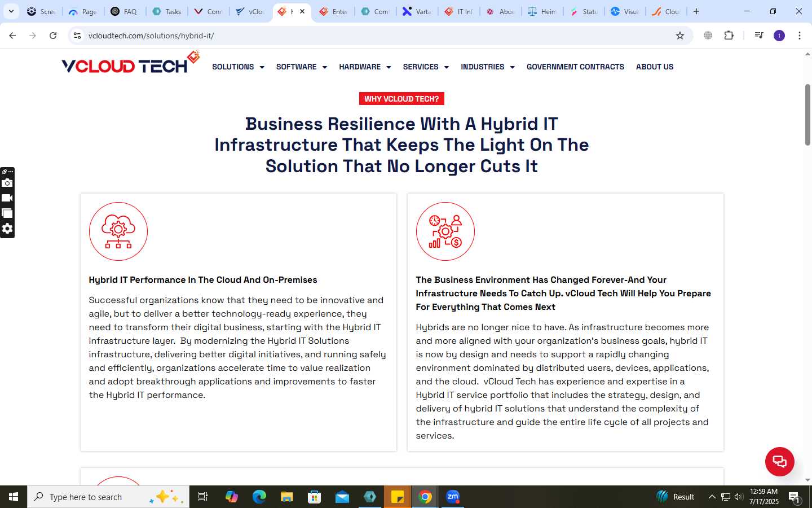Expand the HARDWARE menu
The height and width of the screenshot is (508, 812).
[x=365, y=67]
